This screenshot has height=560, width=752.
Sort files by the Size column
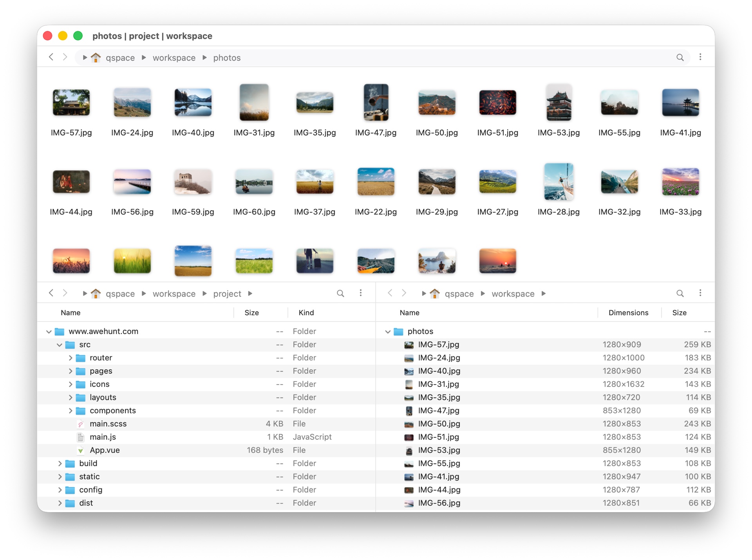pos(251,313)
